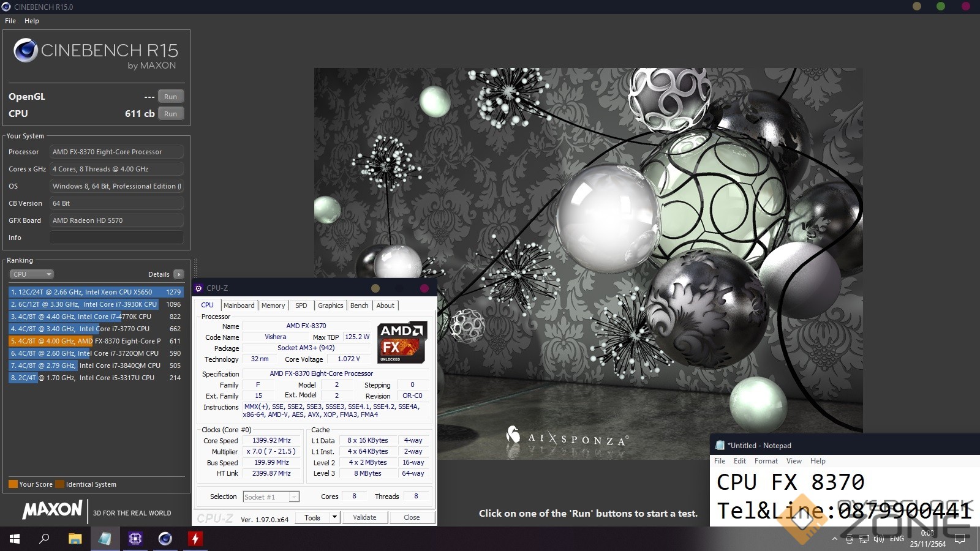
Task: Open the File menu in Notepad
Action: coord(720,461)
